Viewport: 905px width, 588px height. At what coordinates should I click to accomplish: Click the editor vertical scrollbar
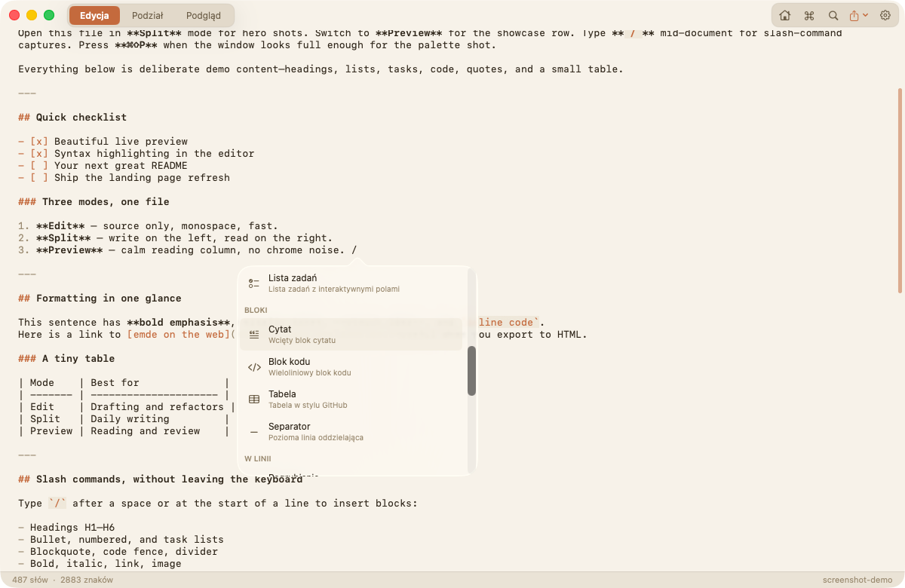click(x=899, y=191)
